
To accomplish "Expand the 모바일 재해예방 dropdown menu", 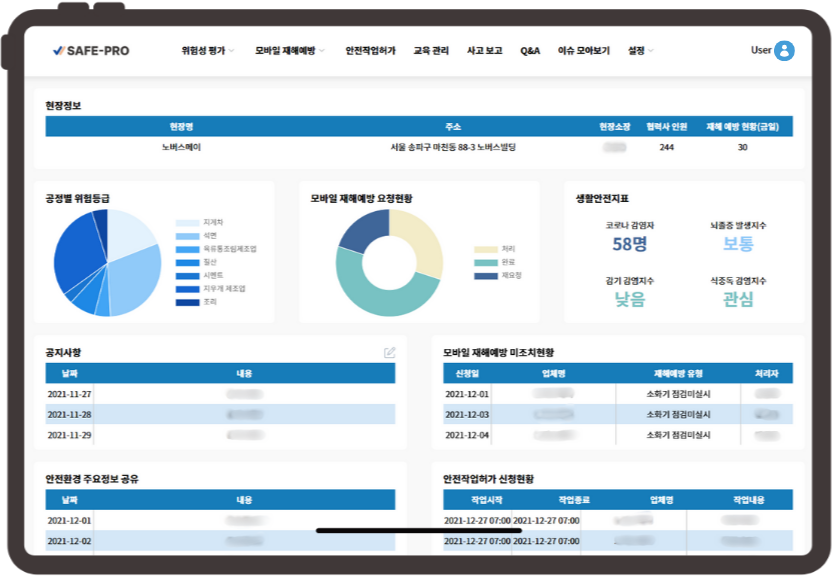I will click(289, 50).
